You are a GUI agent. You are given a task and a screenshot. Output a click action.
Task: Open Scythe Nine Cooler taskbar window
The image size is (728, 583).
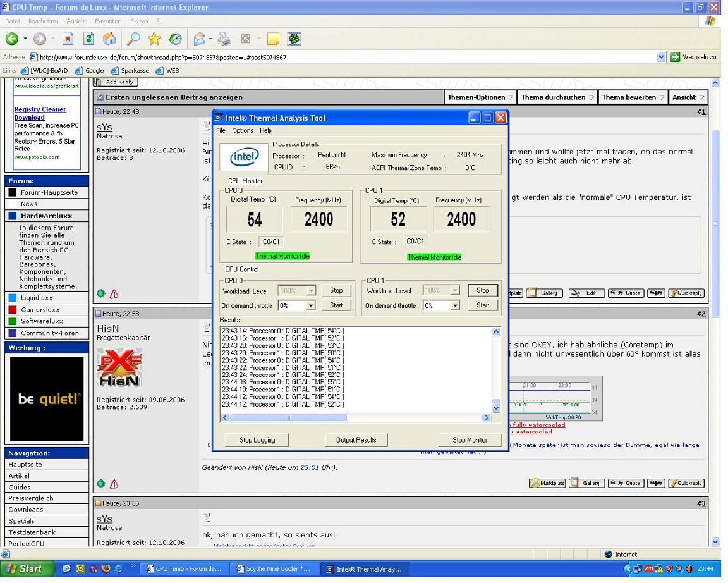[x=274, y=568]
